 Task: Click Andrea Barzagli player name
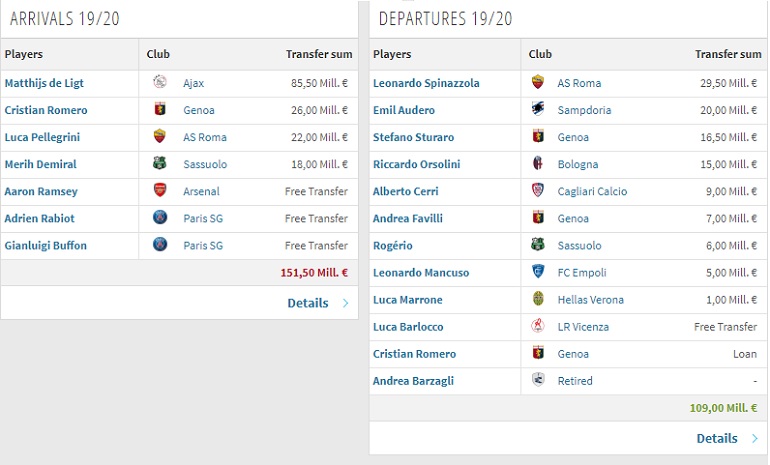pos(413,381)
